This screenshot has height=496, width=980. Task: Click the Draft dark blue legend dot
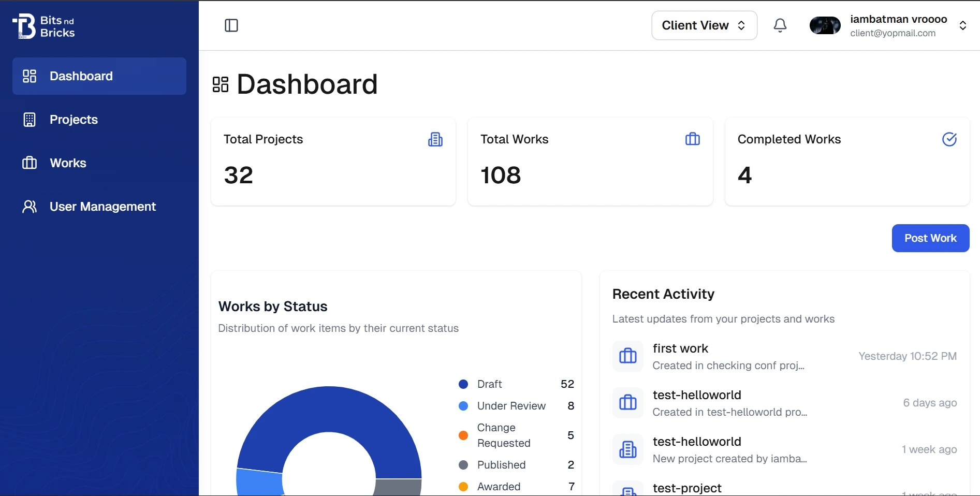coord(463,384)
